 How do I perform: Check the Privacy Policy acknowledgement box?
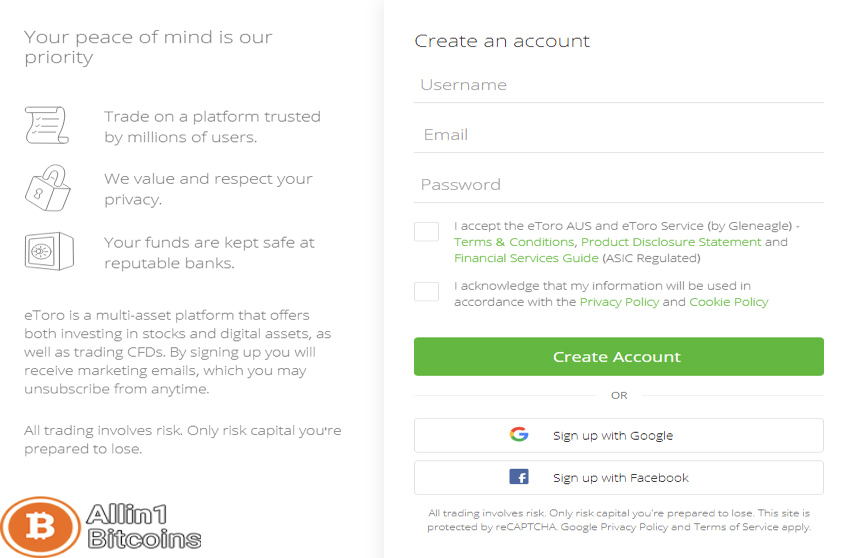click(426, 292)
